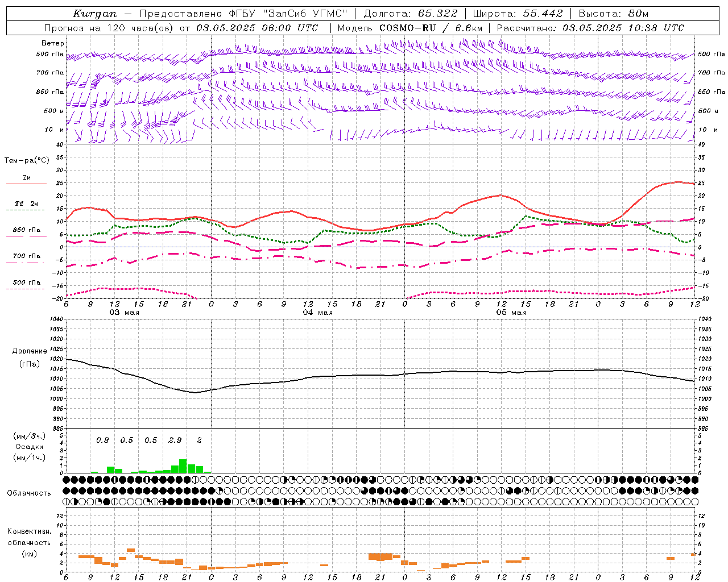Click the "Широта: 55.442" latitude value
Viewport: 728px width, 582px height.
click(x=518, y=14)
